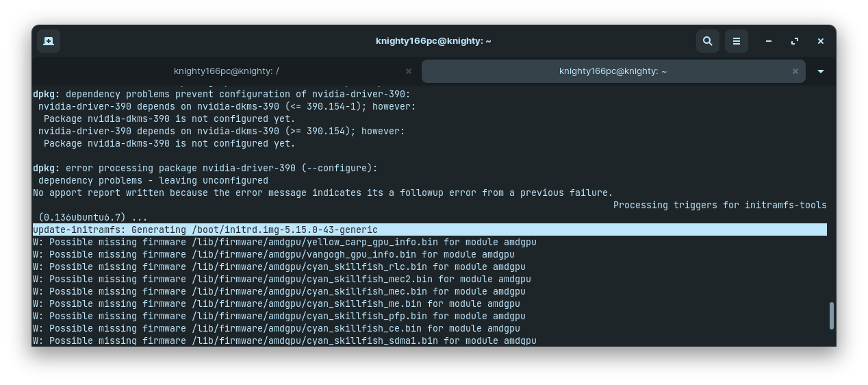Image resolution: width=868 pixels, height=385 pixels.
Task: Open a new terminal tab
Action: (x=49, y=41)
